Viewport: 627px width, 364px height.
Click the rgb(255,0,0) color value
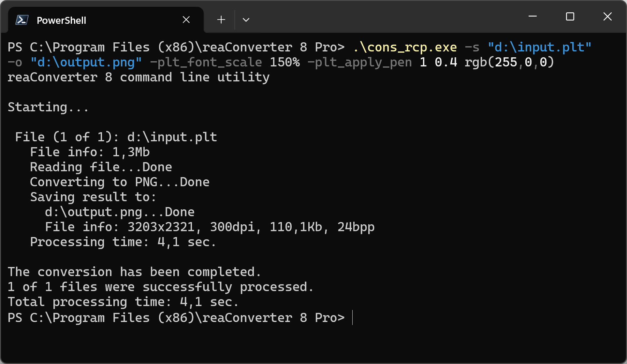[509, 63]
